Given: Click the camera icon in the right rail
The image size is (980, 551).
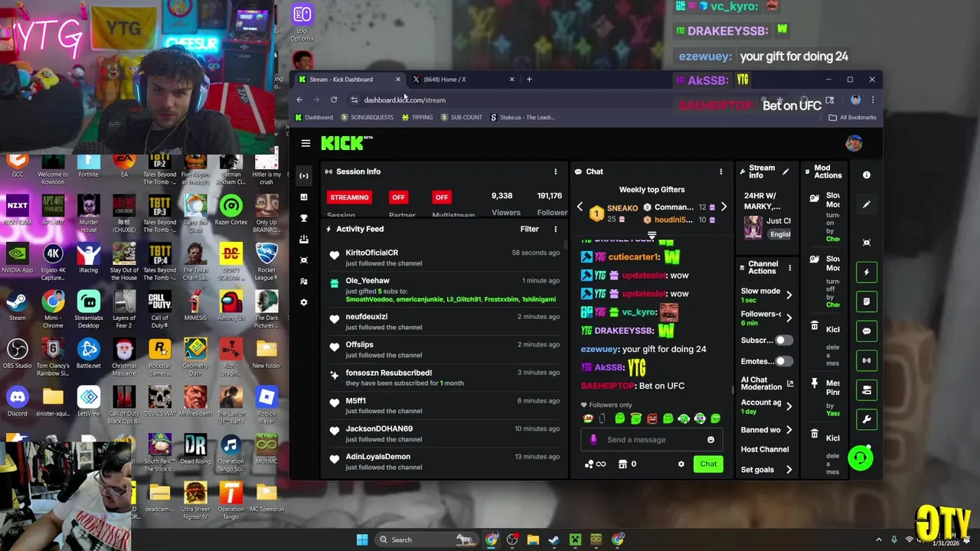Looking at the screenshot, I should pos(867,390).
